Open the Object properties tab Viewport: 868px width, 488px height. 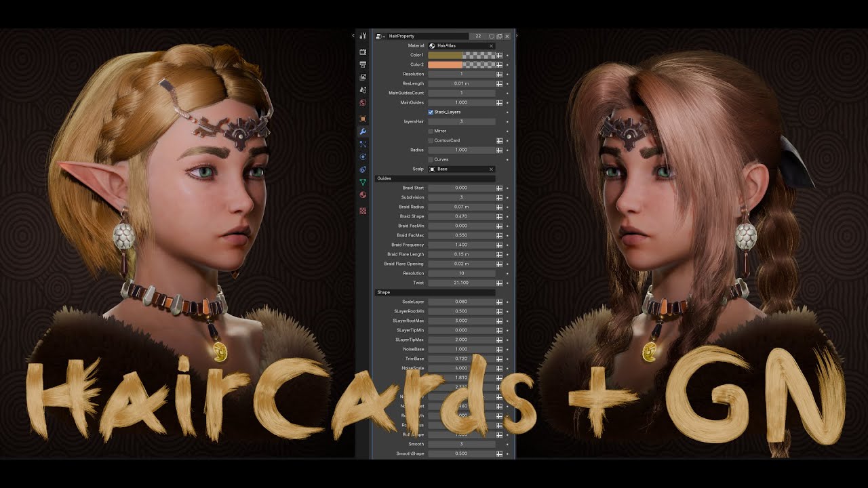pyautogui.click(x=363, y=119)
